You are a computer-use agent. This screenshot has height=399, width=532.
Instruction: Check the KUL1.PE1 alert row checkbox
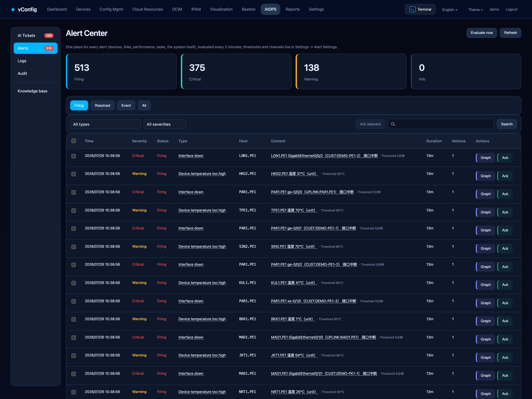(74, 283)
